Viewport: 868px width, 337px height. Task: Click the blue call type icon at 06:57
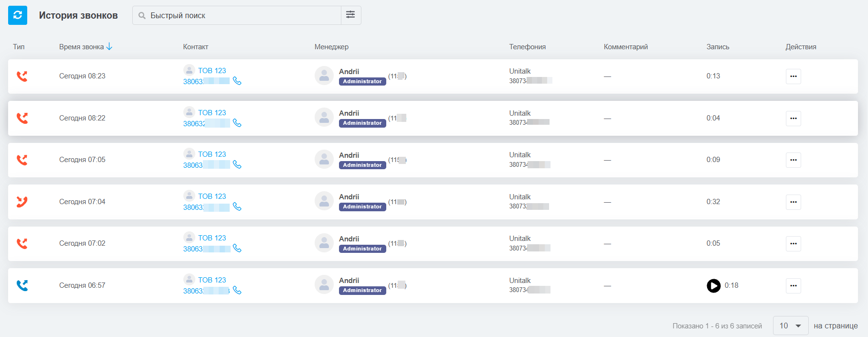coord(22,285)
